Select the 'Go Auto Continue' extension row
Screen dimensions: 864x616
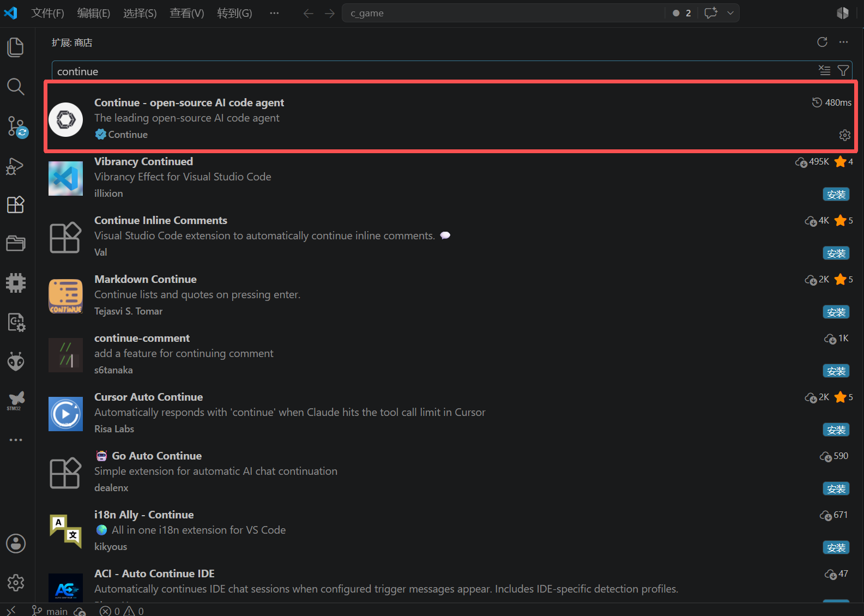pyautogui.click(x=449, y=472)
